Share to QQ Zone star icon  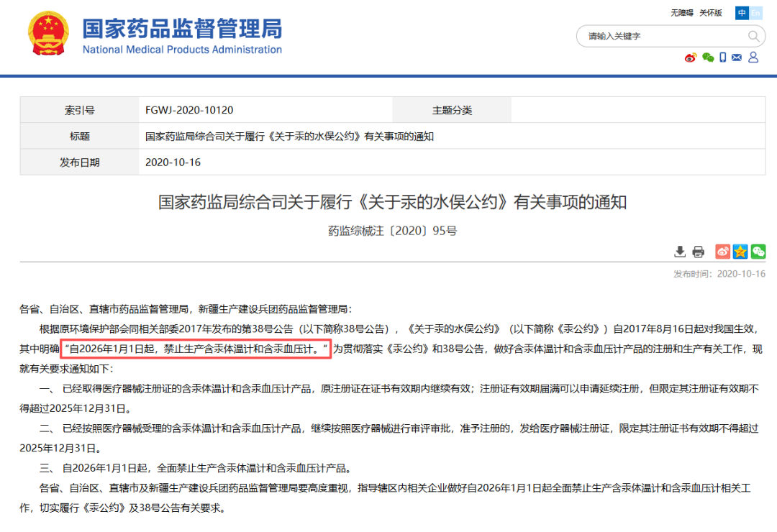740,252
